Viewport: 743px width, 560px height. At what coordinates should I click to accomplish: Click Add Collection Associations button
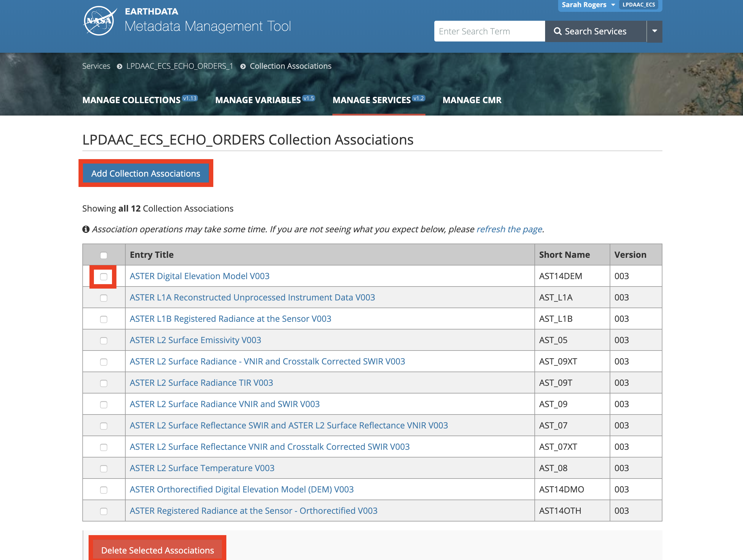click(146, 173)
